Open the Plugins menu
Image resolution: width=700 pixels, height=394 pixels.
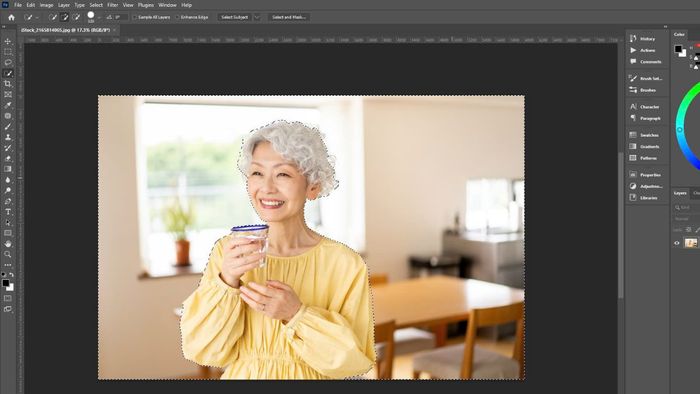[146, 5]
